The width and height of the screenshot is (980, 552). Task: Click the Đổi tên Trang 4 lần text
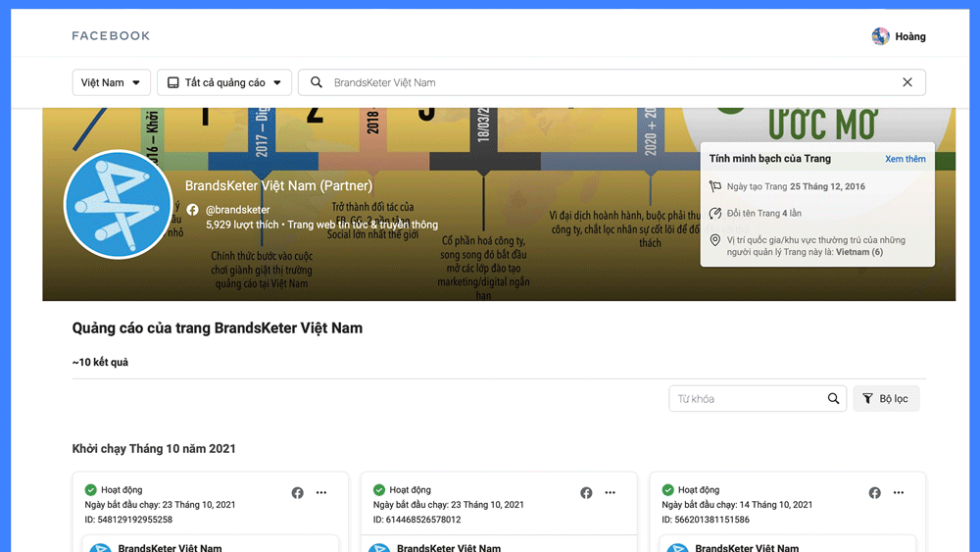tap(763, 213)
